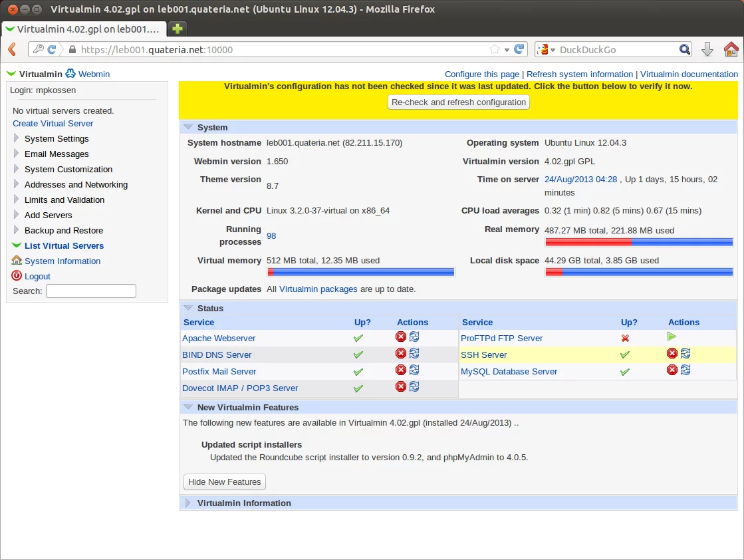Open Virtualmin packages link

click(318, 289)
